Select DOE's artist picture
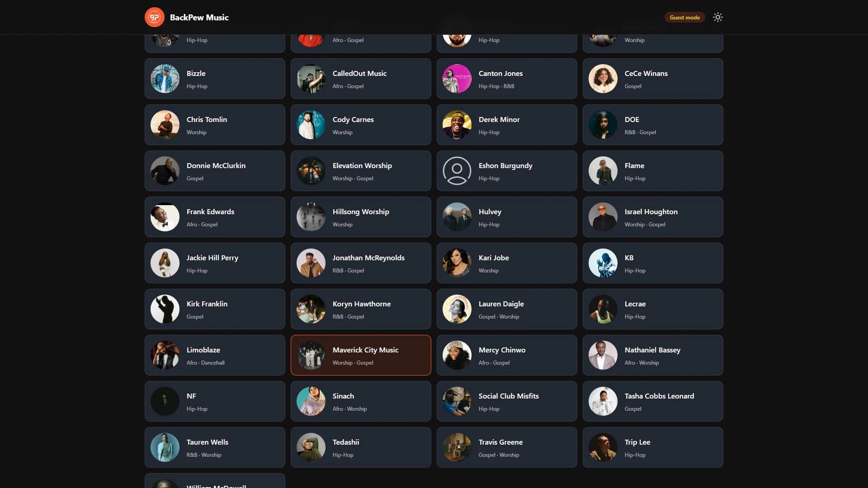 (x=603, y=125)
